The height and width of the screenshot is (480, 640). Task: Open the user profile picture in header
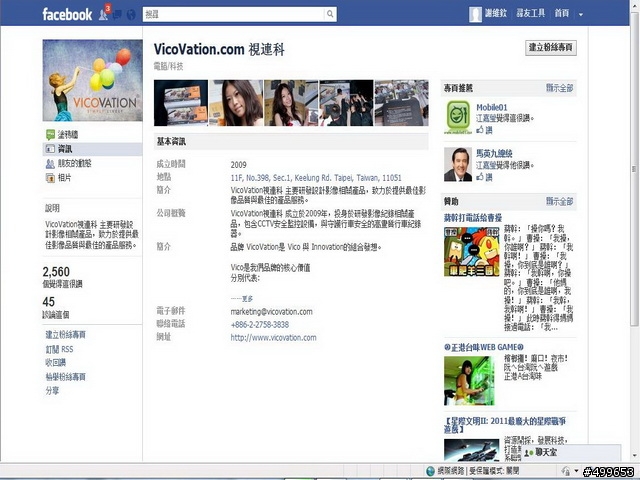click(x=475, y=14)
